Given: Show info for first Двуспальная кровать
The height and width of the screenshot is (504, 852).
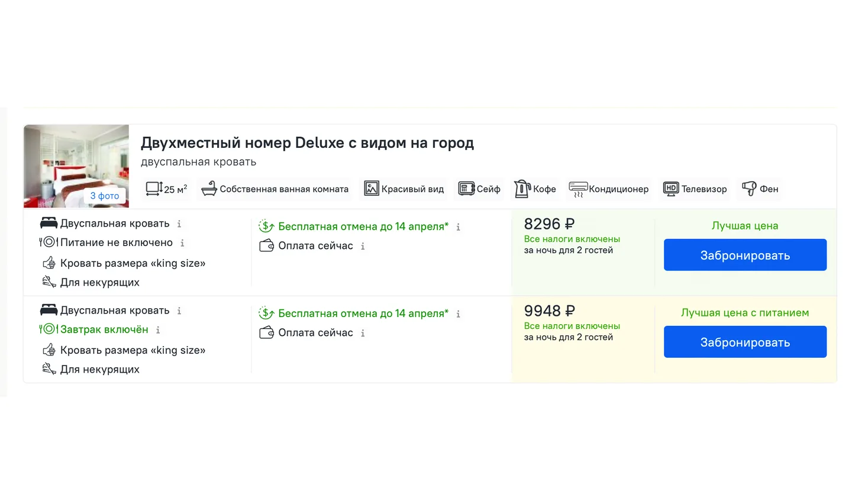Looking at the screenshot, I should (179, 224).
